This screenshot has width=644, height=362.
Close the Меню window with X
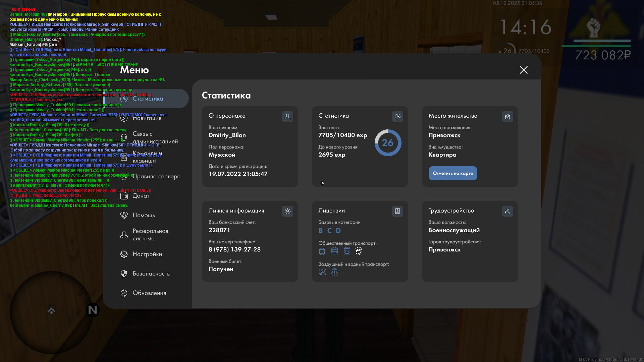click(524, 70)
